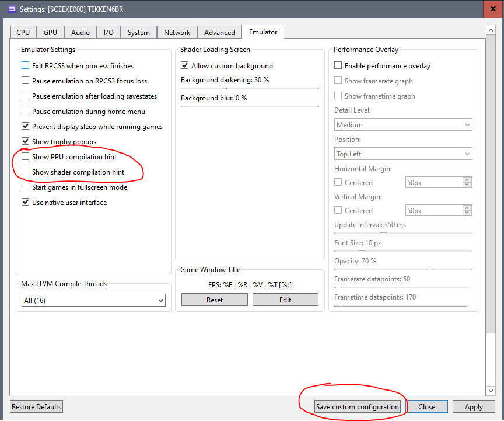504x421 pixels.
Task: Open the Advanced tab
Action: pyautogui.click(x=219, y=33)
